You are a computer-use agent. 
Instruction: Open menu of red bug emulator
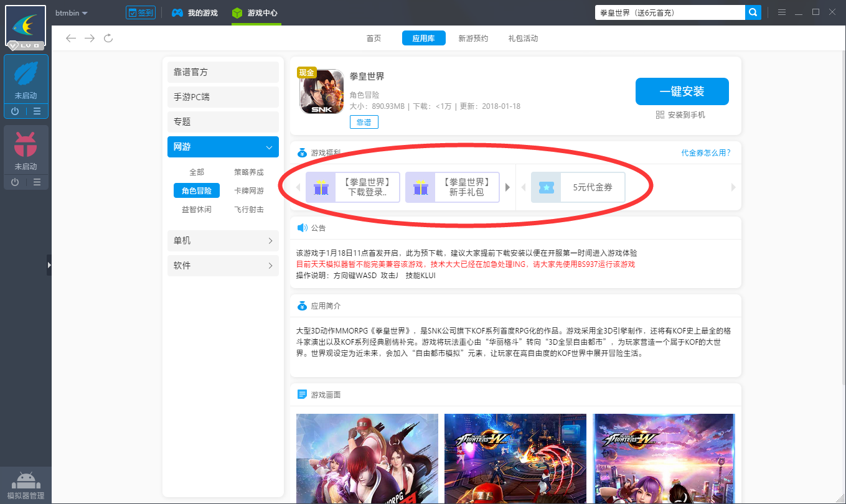[37, 182]
